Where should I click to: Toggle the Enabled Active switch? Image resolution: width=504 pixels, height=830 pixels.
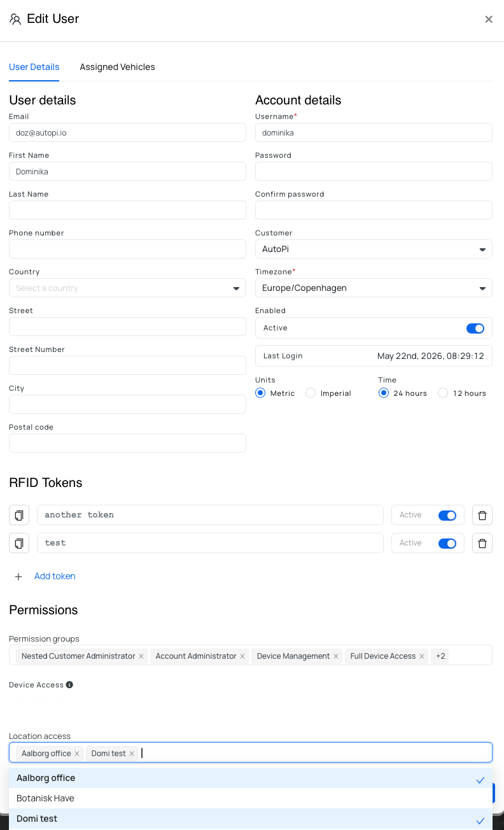(475, 328)
